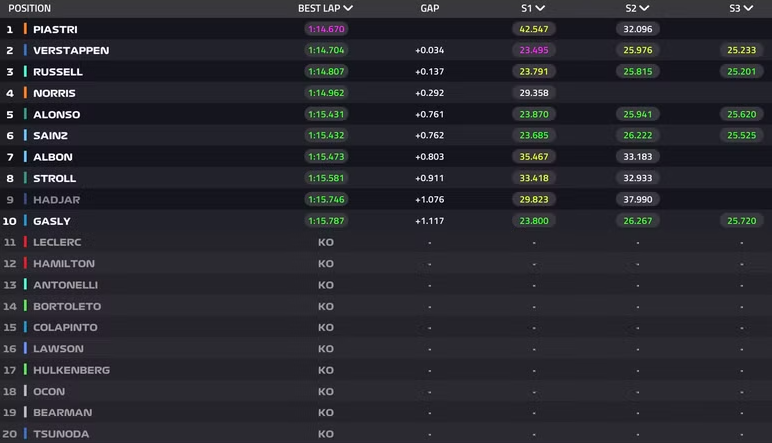Open driver name HAMILTON

click(64, 264)
